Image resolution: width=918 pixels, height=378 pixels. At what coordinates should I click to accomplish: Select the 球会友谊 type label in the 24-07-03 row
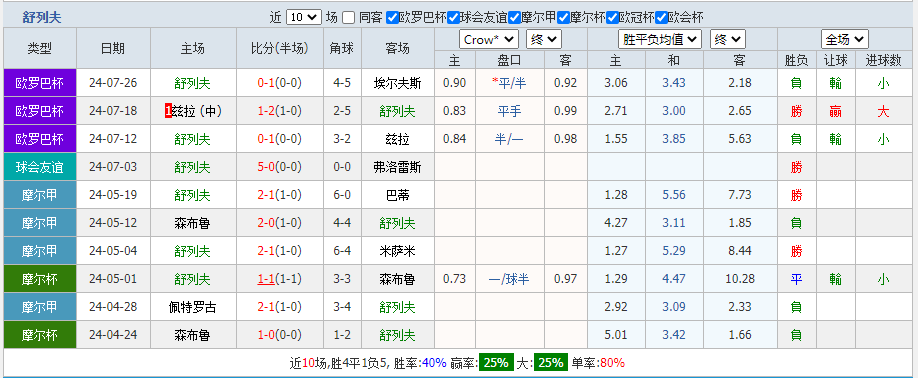pos(40,167)
